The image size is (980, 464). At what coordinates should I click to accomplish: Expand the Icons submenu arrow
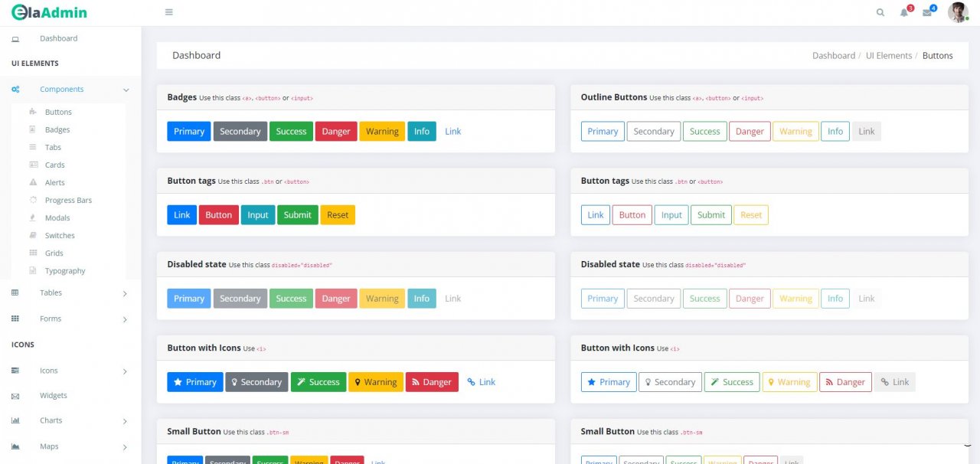point(126,371)
